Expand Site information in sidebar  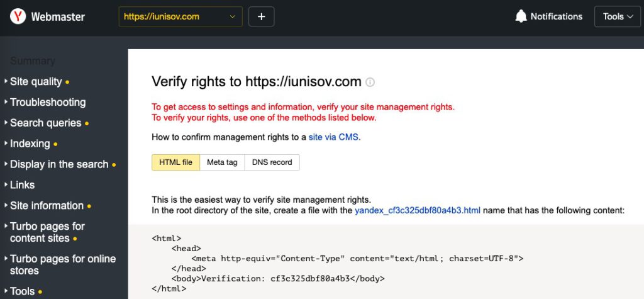tap(47, 205)
